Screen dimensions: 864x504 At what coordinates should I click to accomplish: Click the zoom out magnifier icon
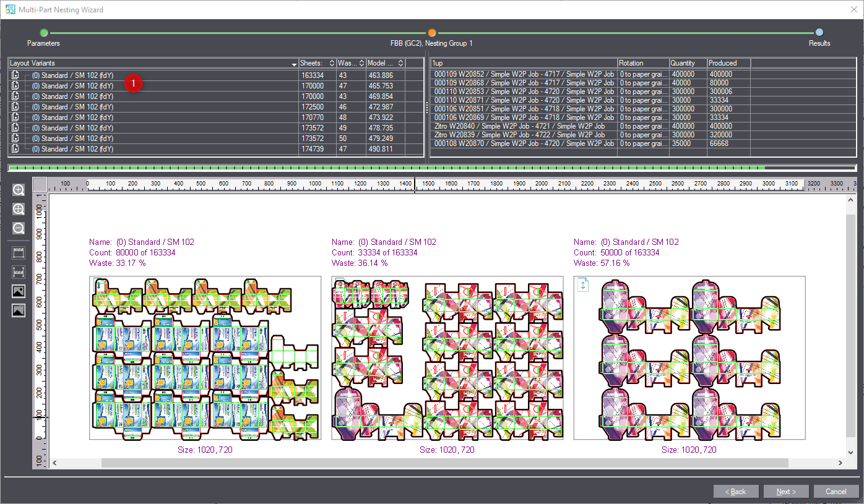19,228
